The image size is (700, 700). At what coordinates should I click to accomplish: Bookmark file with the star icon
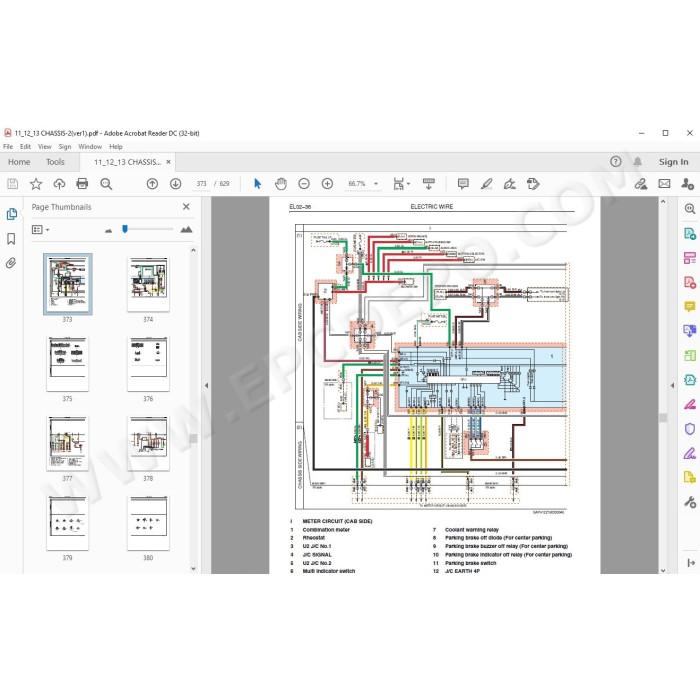coord(36,183)
